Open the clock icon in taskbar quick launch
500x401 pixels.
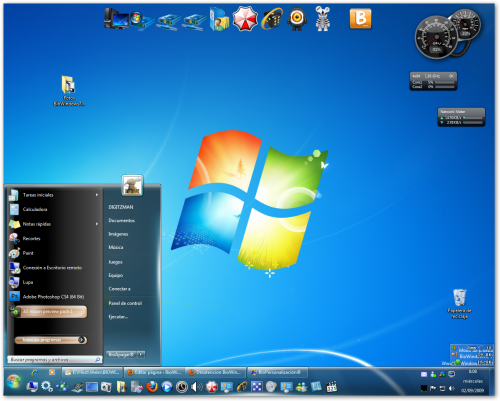182,387
